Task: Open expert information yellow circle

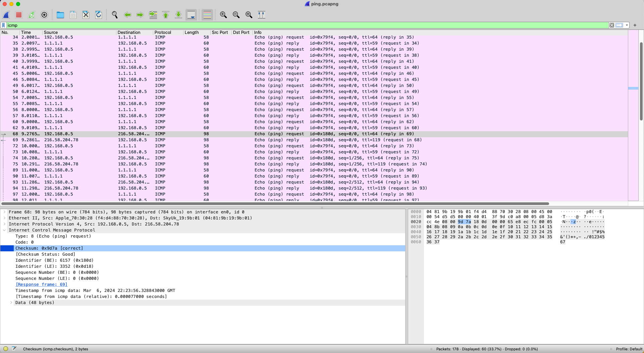Action: 6,349
